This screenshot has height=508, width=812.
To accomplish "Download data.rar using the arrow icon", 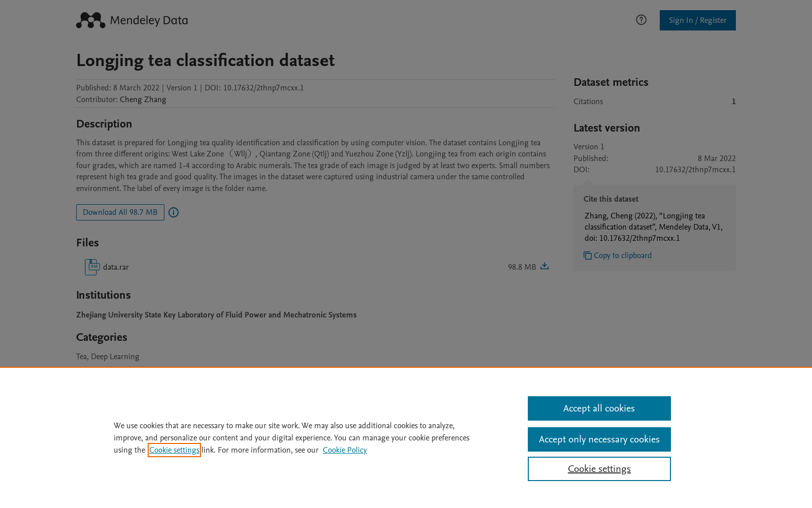I will 545,266.
